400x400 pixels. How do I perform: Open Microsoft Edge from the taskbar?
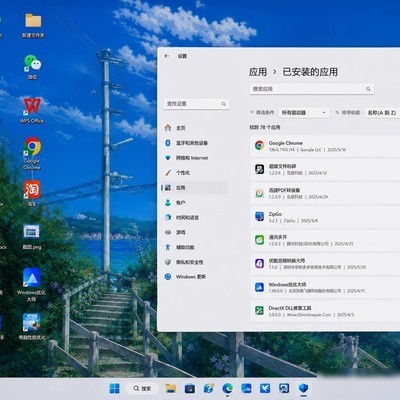tap(228, 388)
